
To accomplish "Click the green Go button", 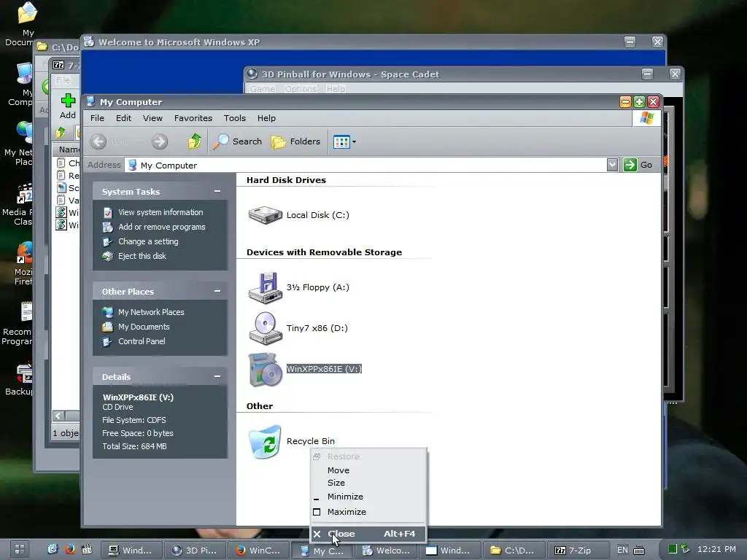I will (638, 165).
